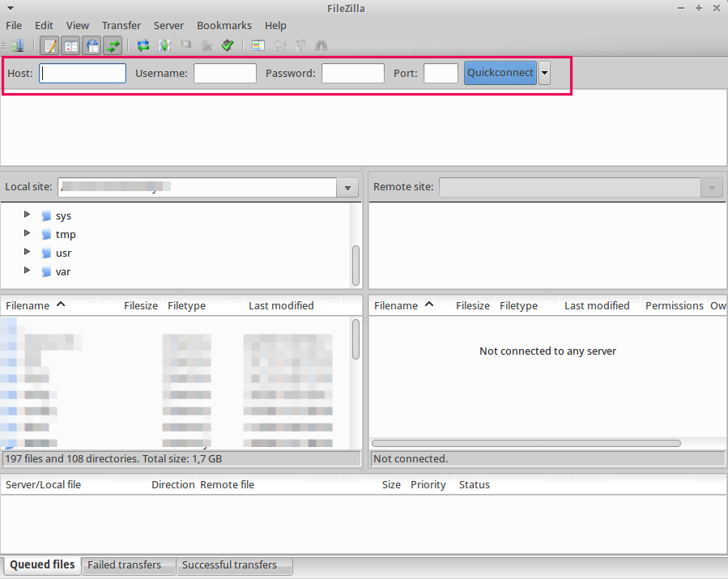
Task: Open the File menu
Action: 14,26
